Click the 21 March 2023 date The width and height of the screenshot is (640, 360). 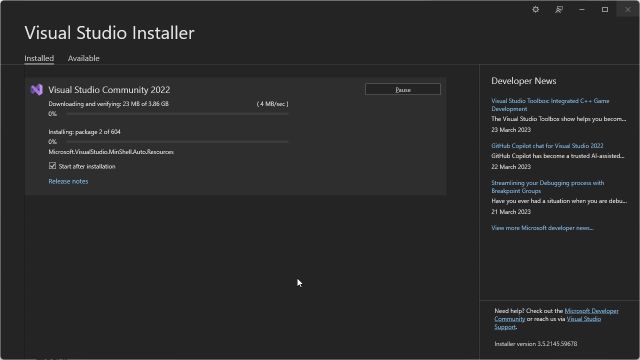coord(511,212)
